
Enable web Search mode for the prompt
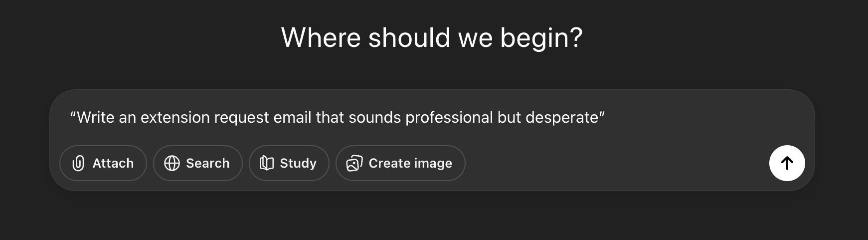click(x=198, y=163)
